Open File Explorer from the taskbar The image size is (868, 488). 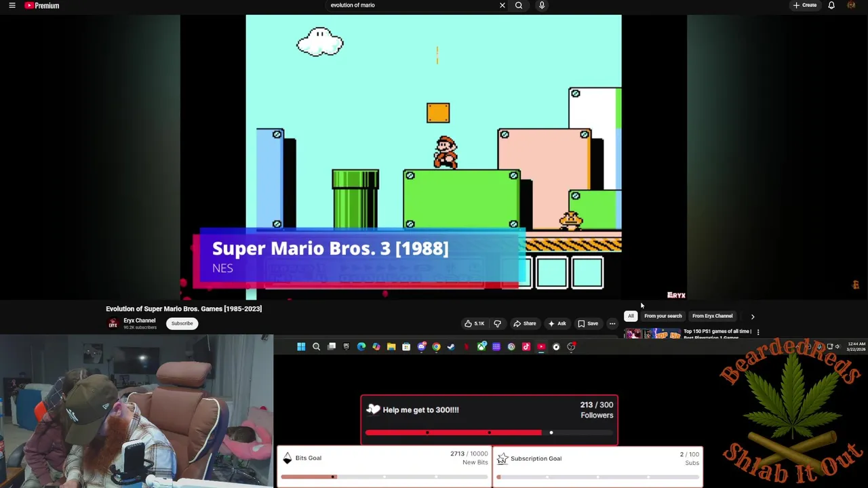pyautogui.click(x=391, y=347)
